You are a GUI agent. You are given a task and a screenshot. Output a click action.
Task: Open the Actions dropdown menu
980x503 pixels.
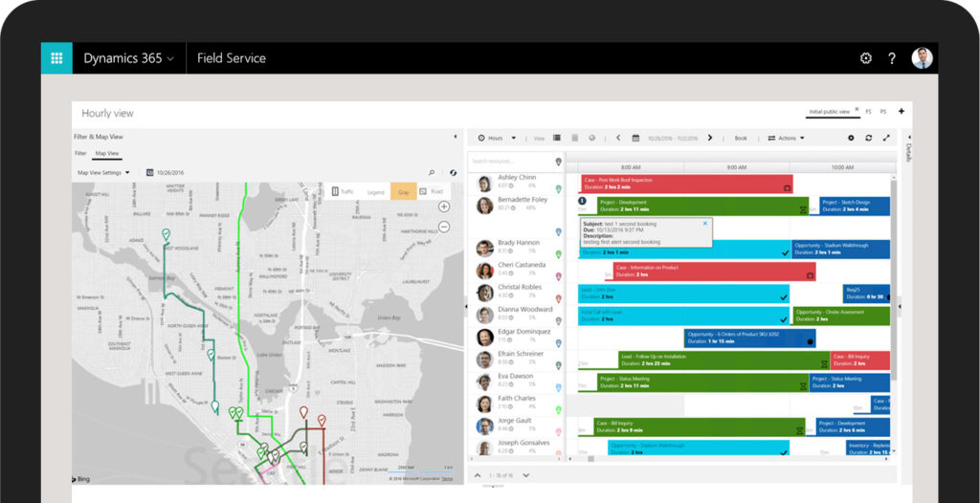point(787,138)
